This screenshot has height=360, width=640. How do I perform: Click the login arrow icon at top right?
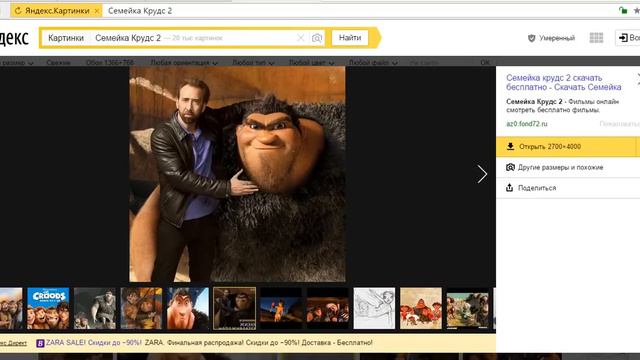[623, 38]
